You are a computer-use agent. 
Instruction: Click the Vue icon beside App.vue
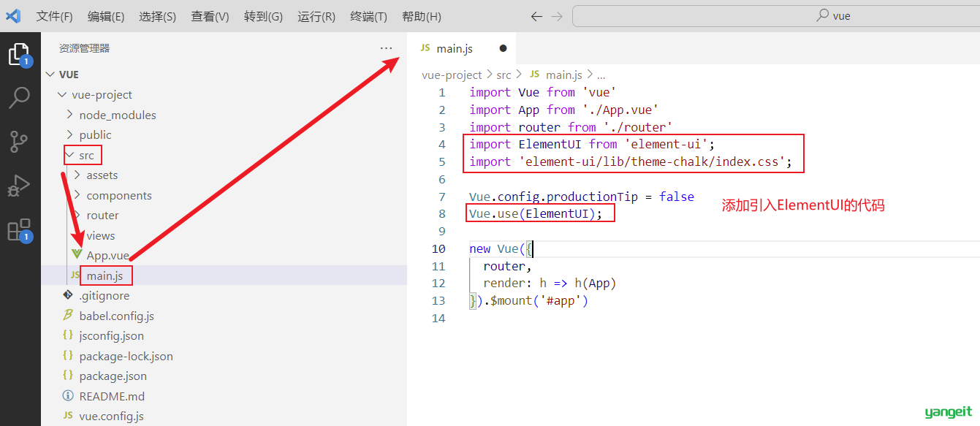[77, 255]
